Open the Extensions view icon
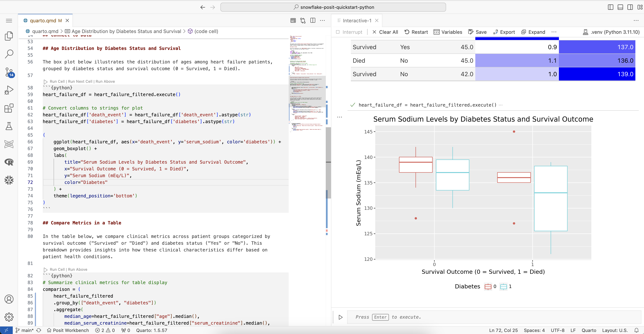 tap(9, 108)
